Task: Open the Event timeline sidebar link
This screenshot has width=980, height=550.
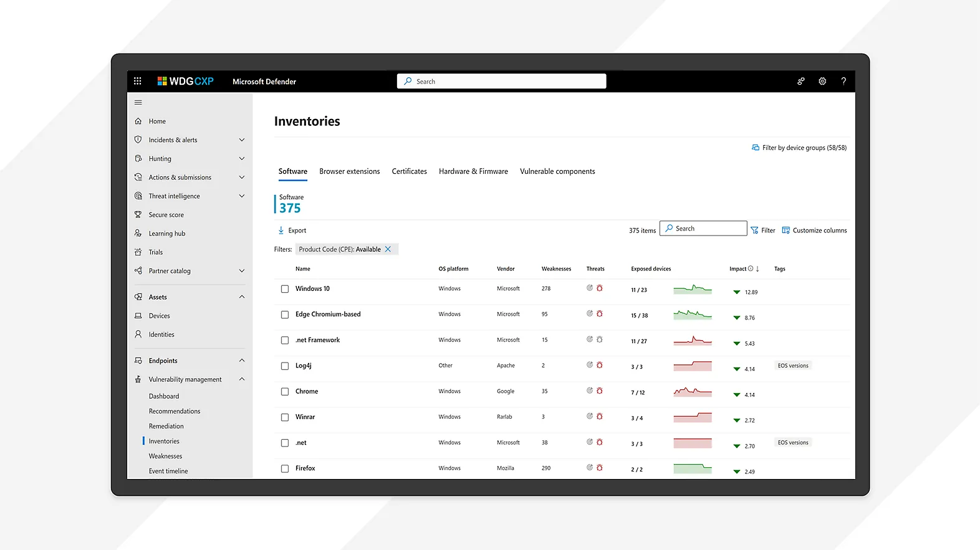Action: tap(168, 472)
